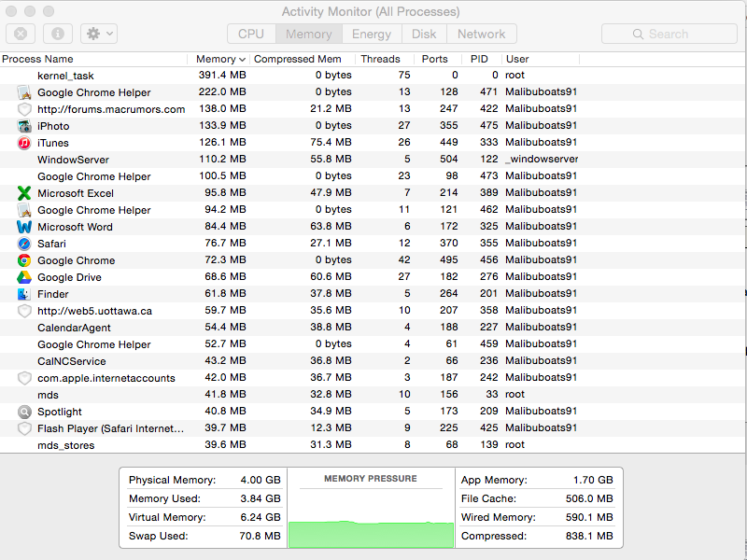Click the iPhoto process icon
Image resolution: width=747 pixels, height=560 pixels.
24,126
